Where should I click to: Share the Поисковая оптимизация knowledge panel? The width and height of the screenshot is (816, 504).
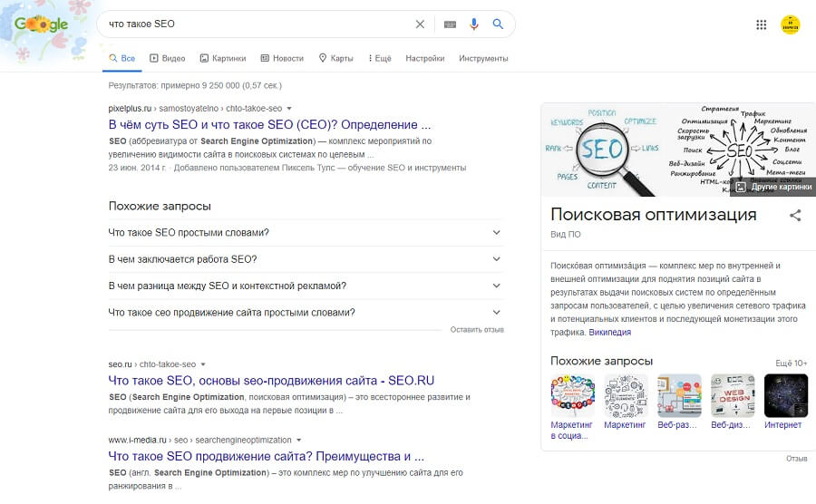pyautogui.click(x=795, y=216)
